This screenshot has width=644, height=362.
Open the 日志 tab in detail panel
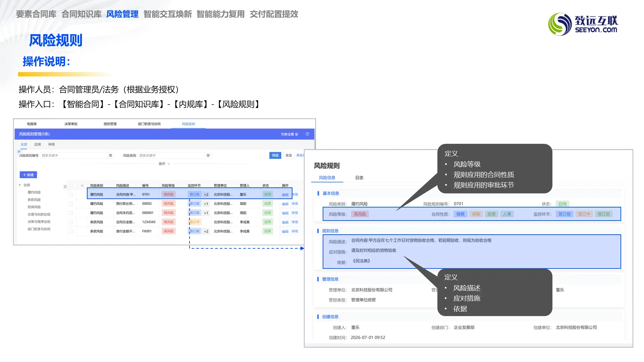(x=359, y=178)
